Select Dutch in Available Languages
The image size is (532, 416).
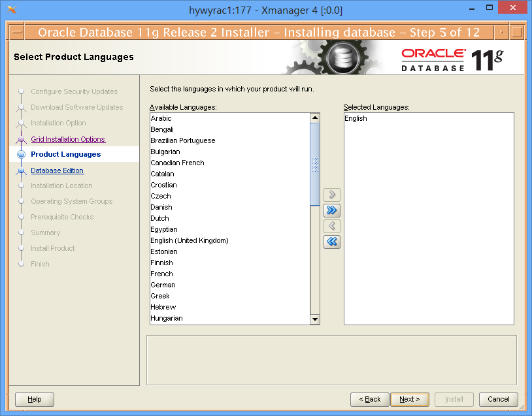[x=230, y=218]
